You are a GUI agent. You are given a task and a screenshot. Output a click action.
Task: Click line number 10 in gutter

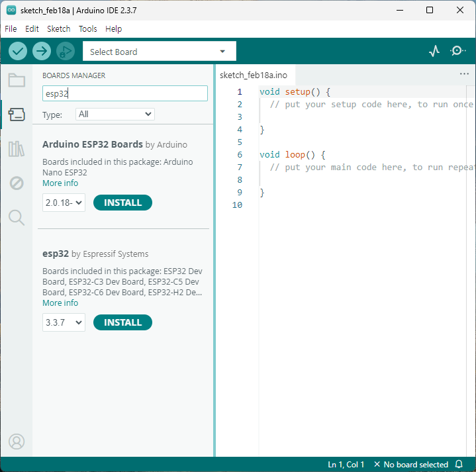pyautogui.click(x=237, y=205)
